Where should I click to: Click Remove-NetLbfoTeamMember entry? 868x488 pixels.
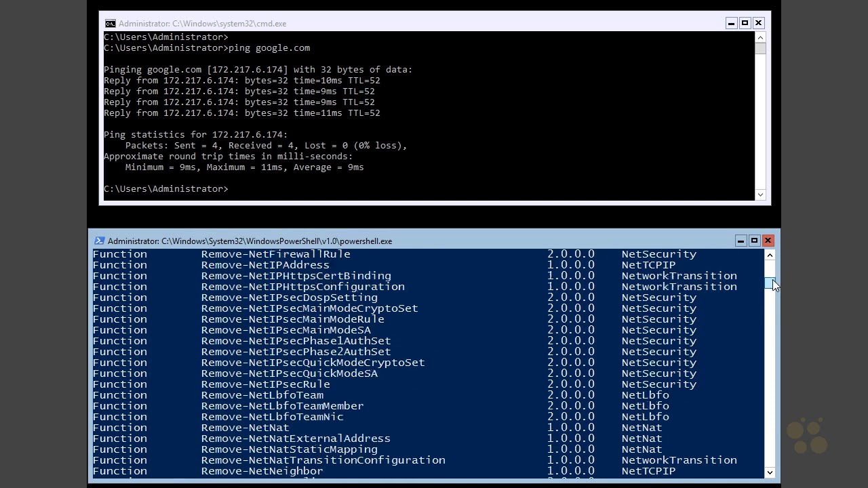pos(283,406)
